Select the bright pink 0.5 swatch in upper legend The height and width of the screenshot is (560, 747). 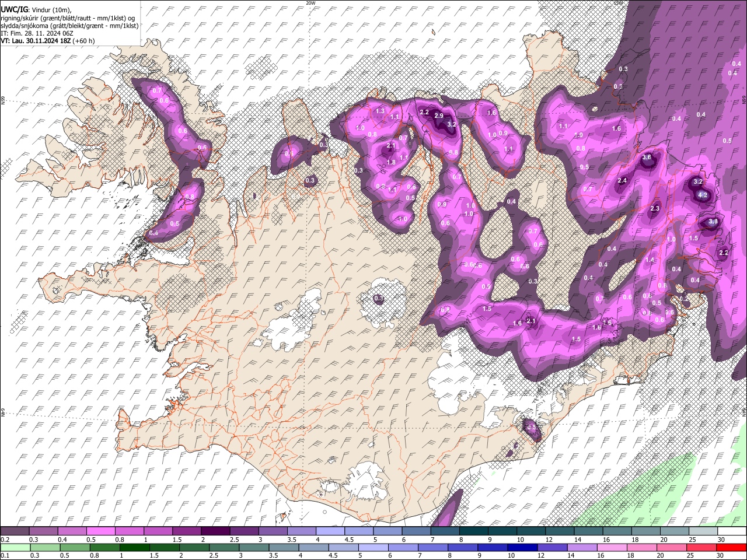[x=100, y=531]
